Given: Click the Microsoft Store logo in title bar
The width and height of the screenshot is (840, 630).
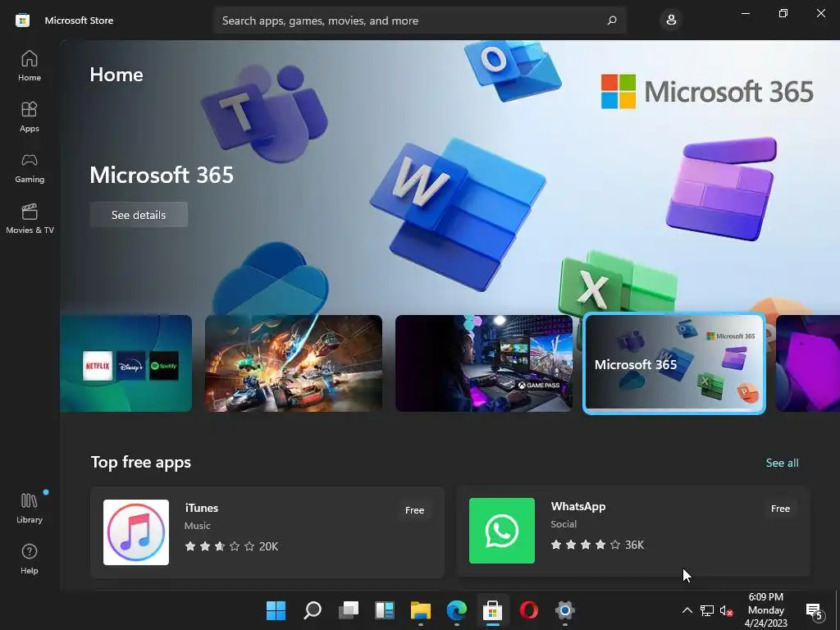Looking at the screenshot, I should coord(22,21).
